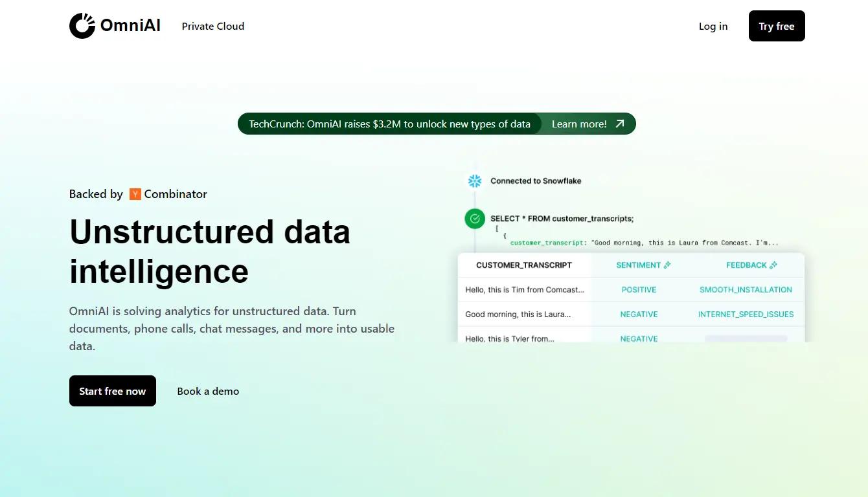This screenshot has width=868, height=497.
Task: Click the Start free now button
Action: [113, 391]
